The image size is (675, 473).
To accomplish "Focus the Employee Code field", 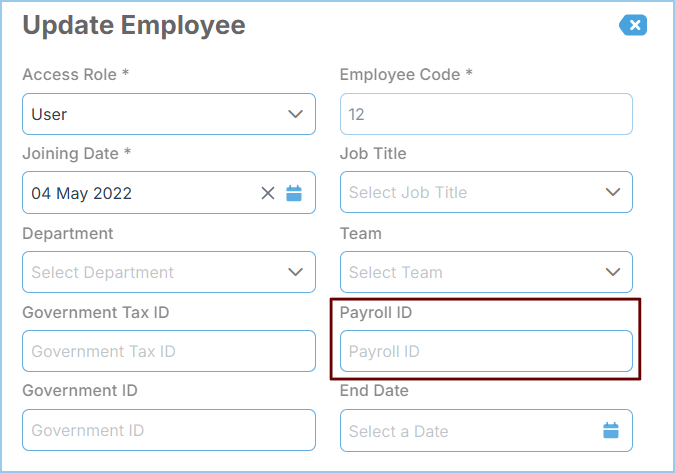I will click(x=486, y=114).
